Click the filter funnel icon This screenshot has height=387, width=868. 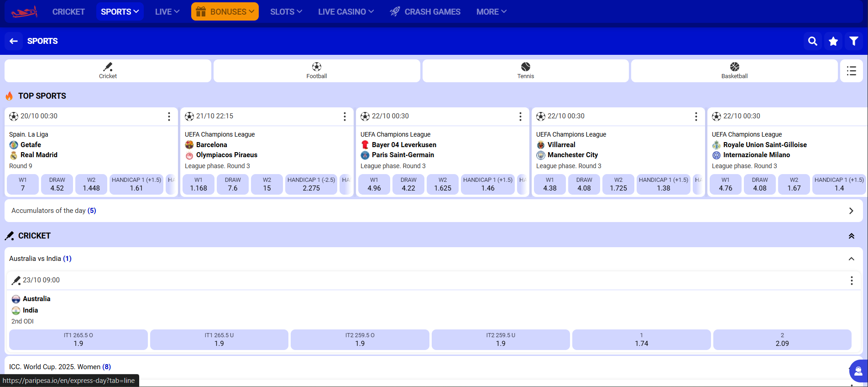coord(853,41)
